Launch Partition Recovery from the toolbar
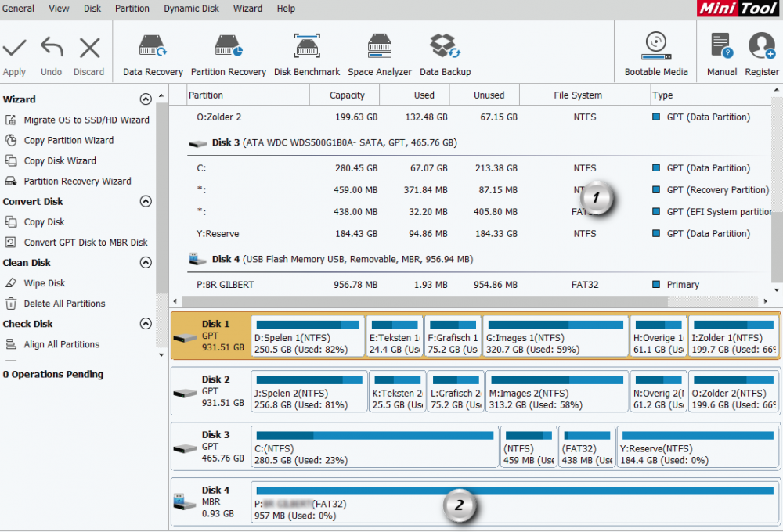The width and height of the screenshot is (783, 532). [228, 47]
